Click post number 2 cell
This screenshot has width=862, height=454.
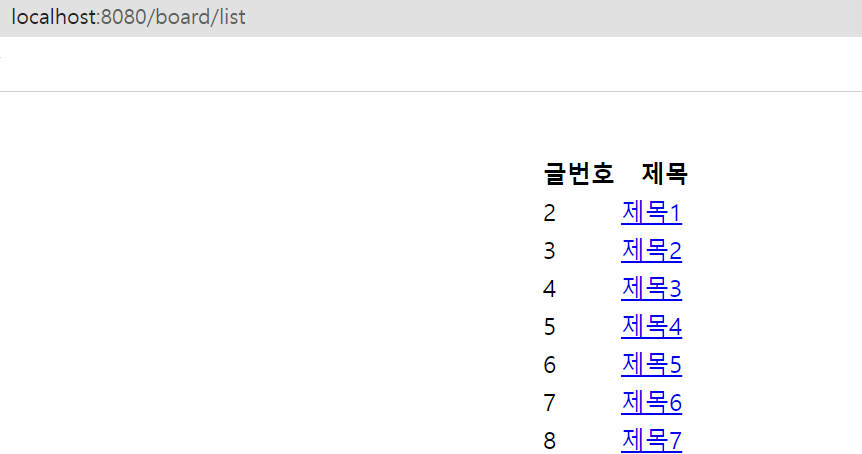[x=549, y=213]
